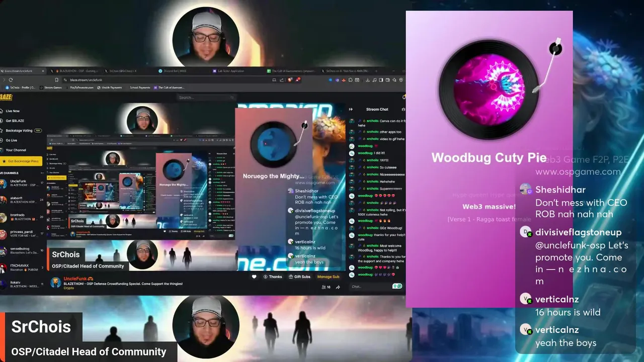Open Health Payments bookmark

click(109, 87)
